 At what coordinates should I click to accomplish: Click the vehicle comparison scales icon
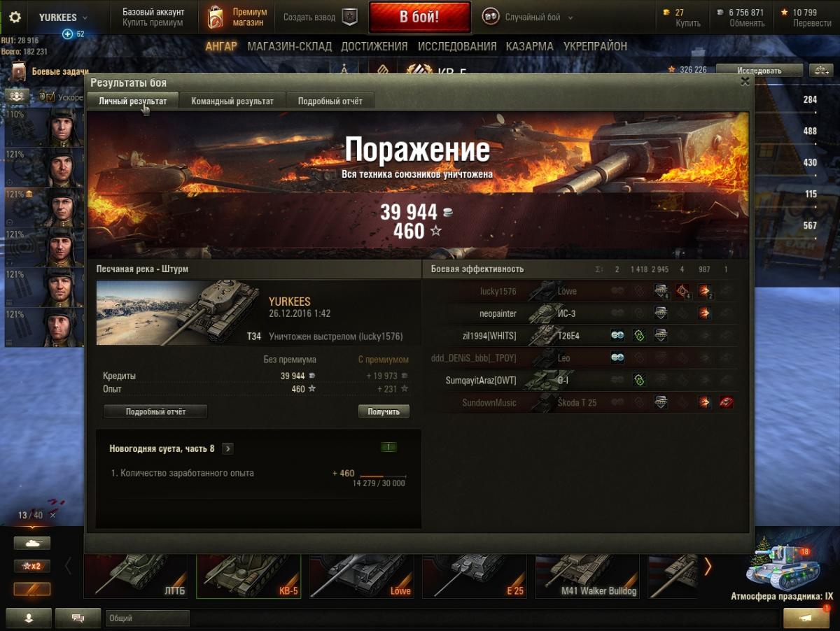coord(820,70)
